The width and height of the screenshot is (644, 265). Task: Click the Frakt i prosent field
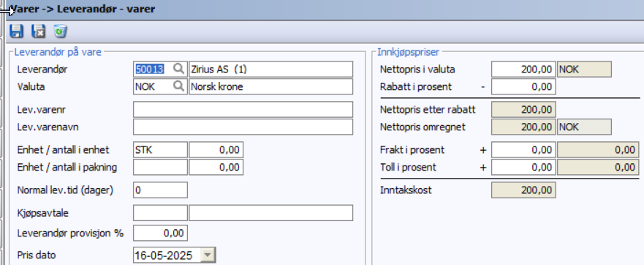coord(523,150)
